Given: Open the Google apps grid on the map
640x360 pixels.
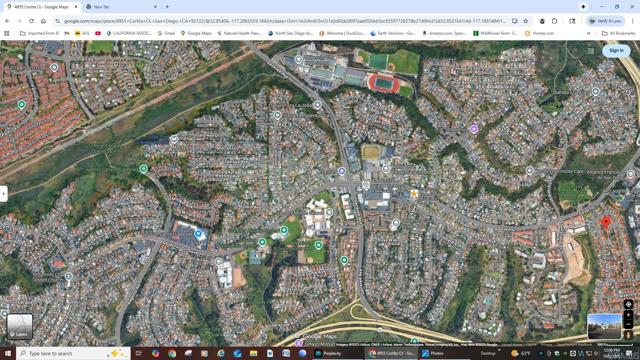Looking at the screenshot, I should (x=591, y=51).
